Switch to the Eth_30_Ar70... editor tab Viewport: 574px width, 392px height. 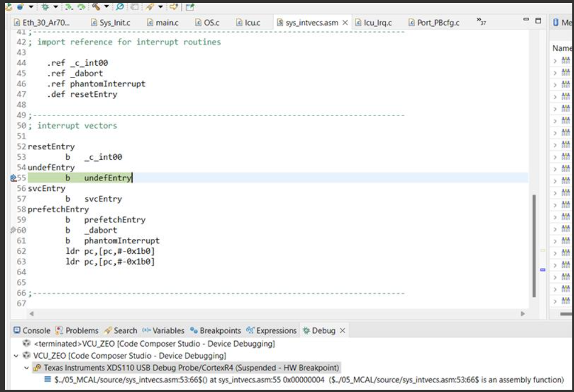[41, 23]
